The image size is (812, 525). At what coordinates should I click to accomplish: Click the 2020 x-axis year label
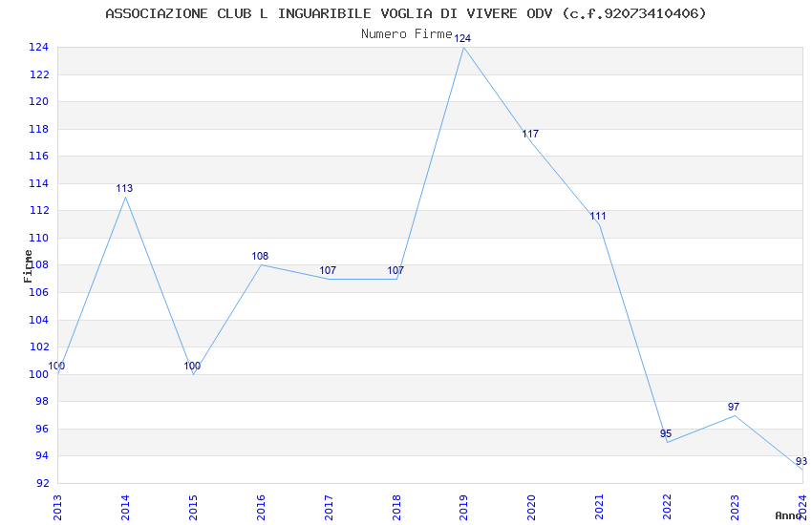pos(532,508)
